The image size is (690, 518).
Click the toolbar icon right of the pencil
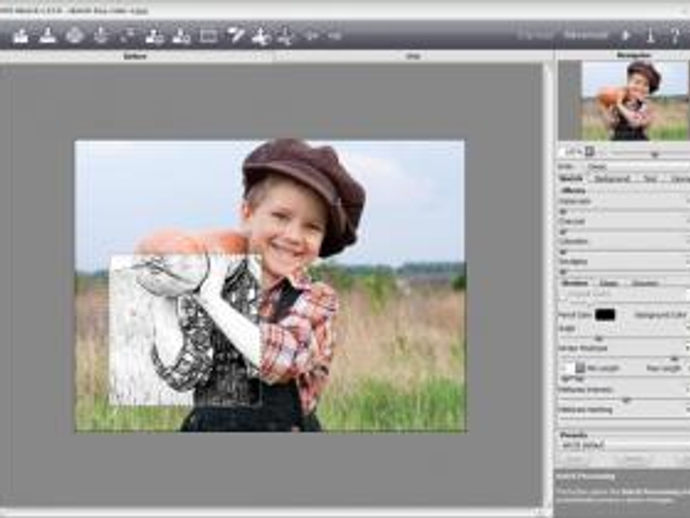point(261,36)
